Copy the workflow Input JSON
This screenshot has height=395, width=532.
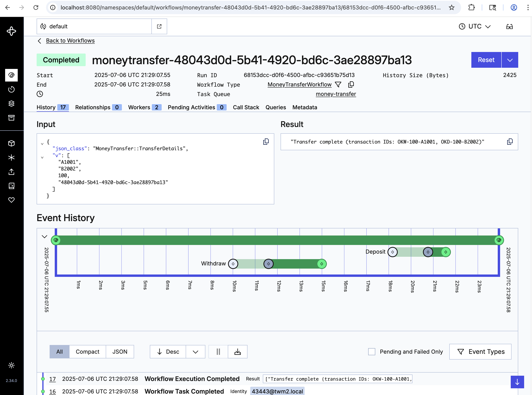point(266,142)
